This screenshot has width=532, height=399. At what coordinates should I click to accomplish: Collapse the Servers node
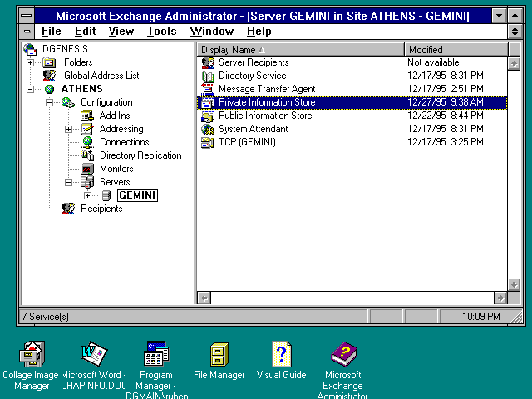[68, 182]
